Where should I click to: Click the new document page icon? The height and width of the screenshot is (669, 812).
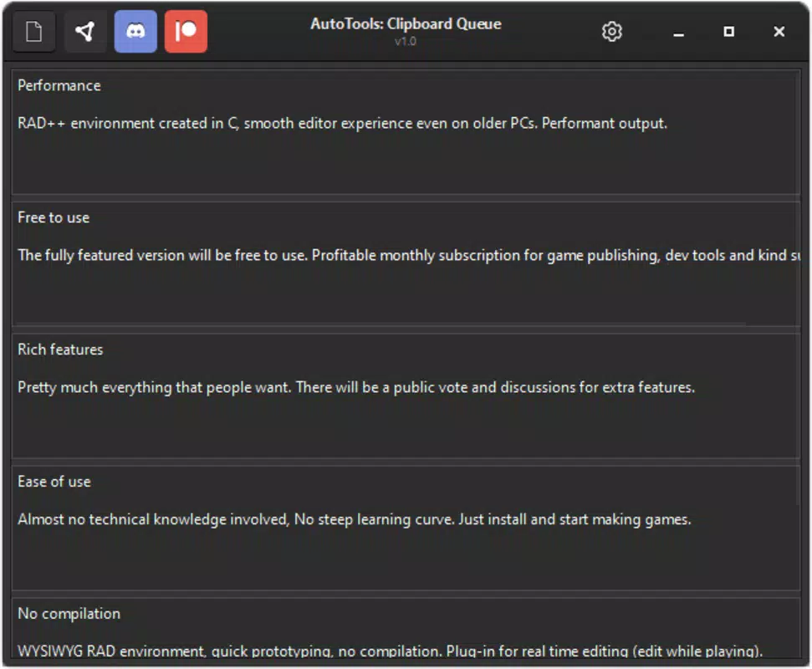click(33, 31)
